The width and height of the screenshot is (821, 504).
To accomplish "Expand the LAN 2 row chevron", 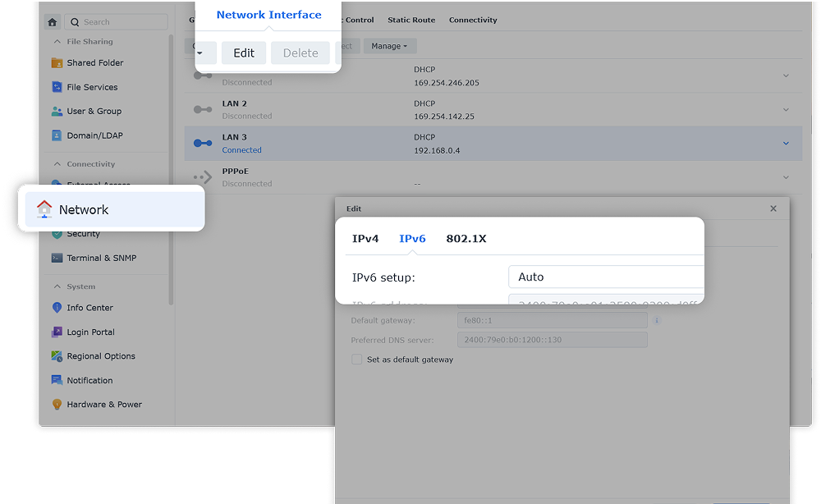I will (x=786, y=110).
